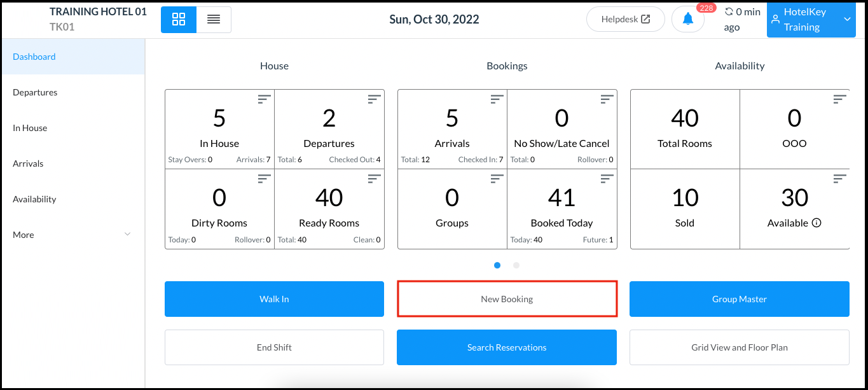This screenshot has height=390, width=868.
Task: Click the Search Reservations button
Action: (507, 347)
